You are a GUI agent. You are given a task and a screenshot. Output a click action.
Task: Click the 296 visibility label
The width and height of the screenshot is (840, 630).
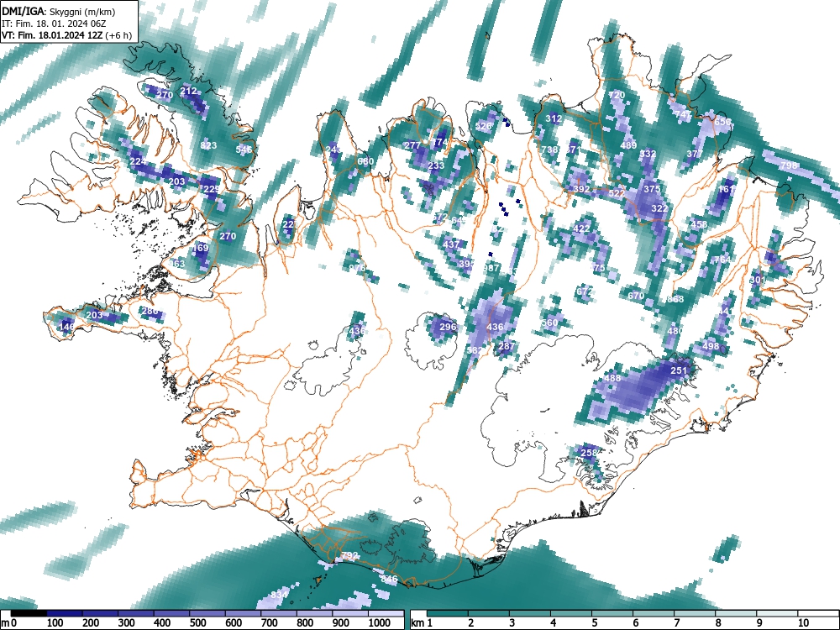coord(448,327)
